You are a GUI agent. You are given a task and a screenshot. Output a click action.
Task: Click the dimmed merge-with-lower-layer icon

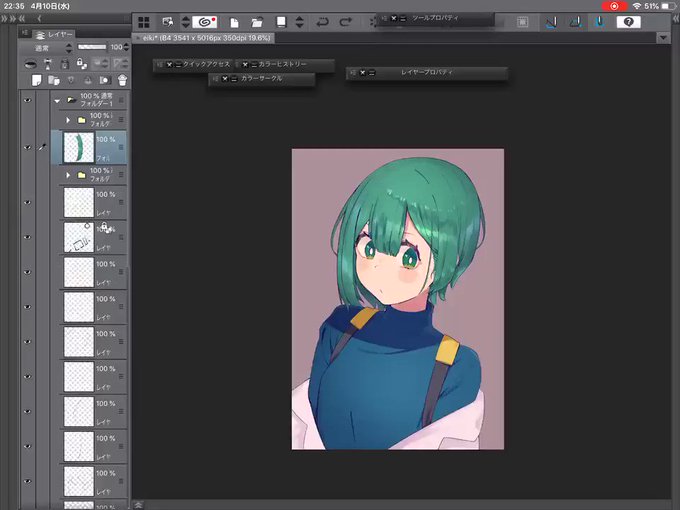tap(88, 80)
